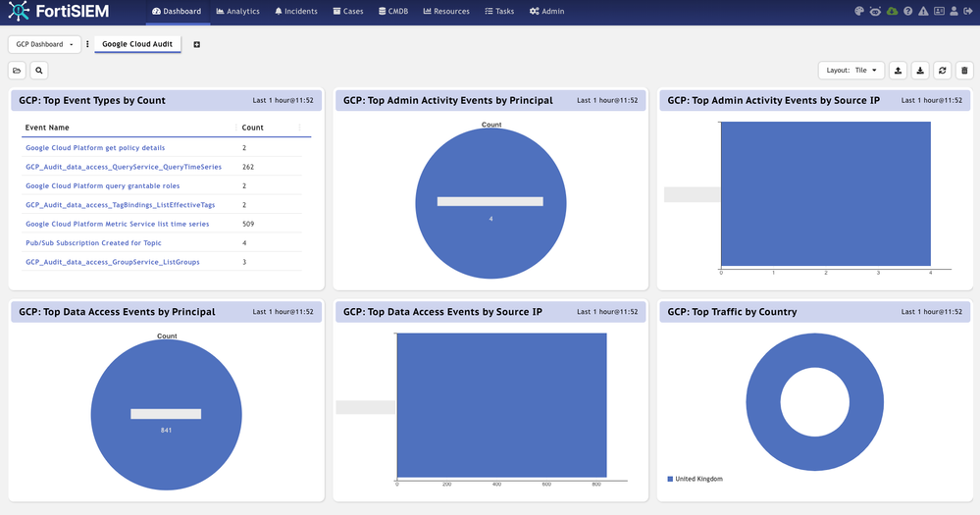Go to the Dashboard menu
Screen dimensions: 980x515
pyautogui.click(x=177, y=11)
